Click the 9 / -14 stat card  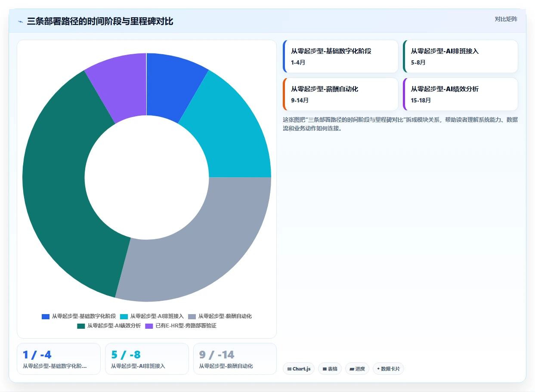point(235,359)
